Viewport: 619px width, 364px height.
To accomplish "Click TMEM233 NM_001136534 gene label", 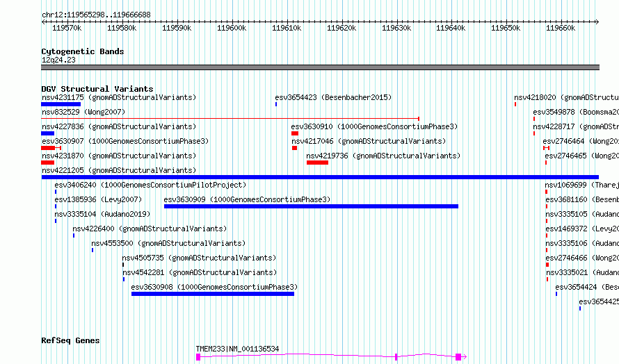I will (x=237, y=349).
